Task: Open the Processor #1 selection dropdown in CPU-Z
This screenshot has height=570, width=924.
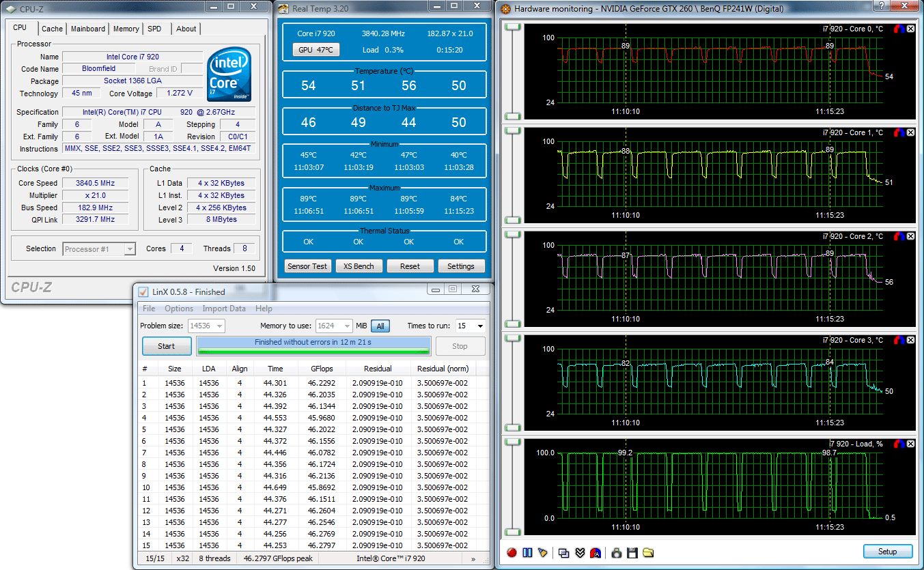Action: coord(99,249)
